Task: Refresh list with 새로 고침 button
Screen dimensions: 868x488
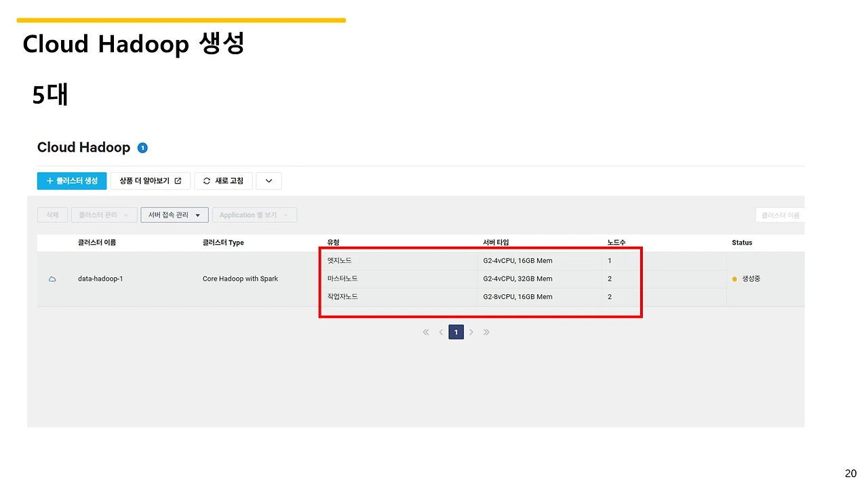Action: 224,181
